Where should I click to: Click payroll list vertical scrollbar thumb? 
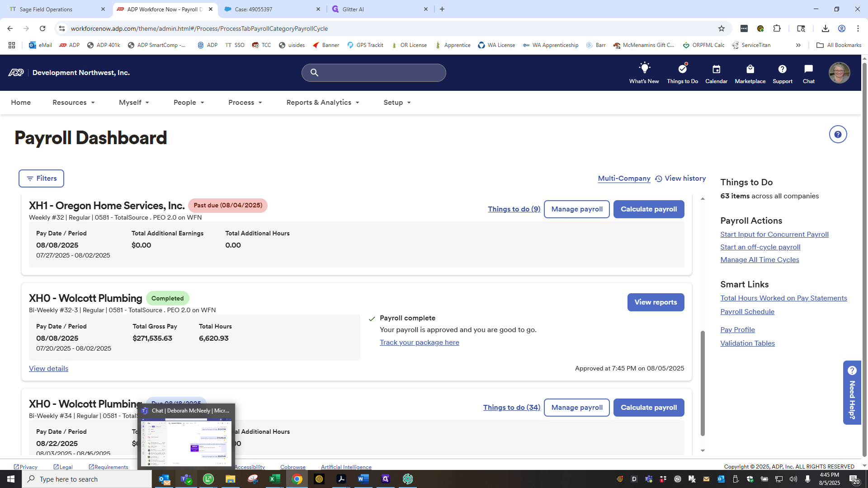(703, 383)
